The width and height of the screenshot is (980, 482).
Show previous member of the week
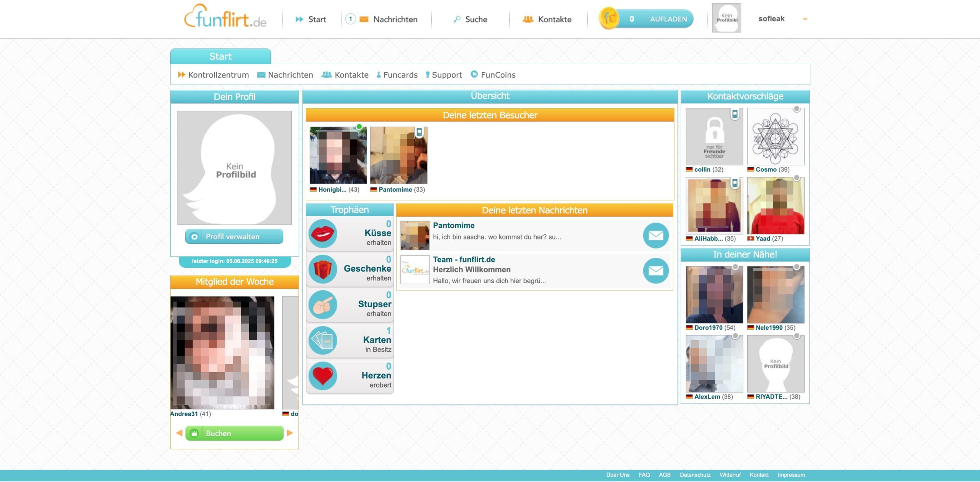tap(179, 433)
